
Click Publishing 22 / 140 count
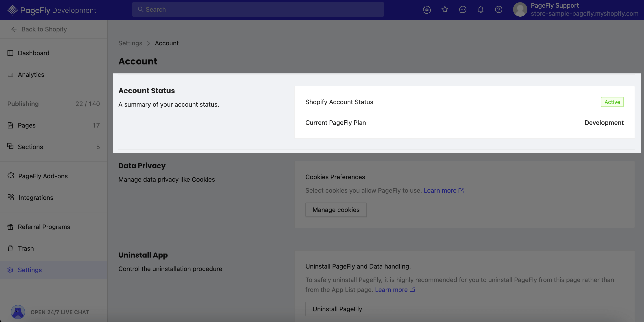pyautogui.click(x=87, y=104)
